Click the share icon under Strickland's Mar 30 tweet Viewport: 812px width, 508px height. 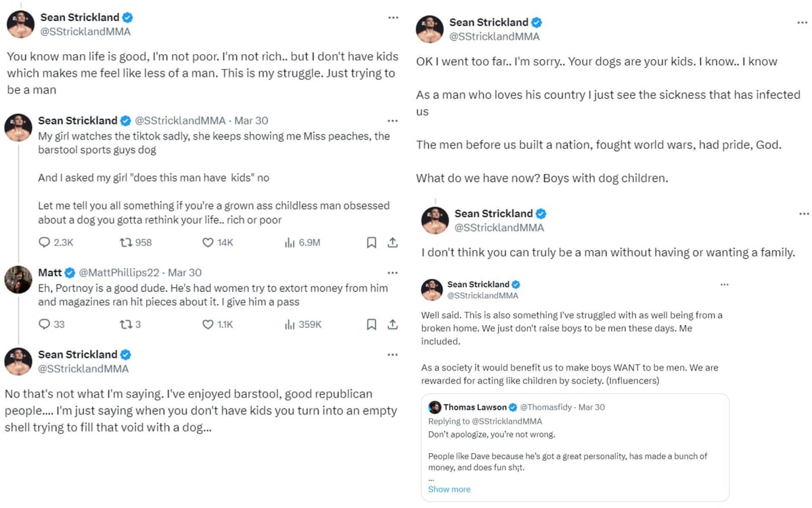coord(392,242)
